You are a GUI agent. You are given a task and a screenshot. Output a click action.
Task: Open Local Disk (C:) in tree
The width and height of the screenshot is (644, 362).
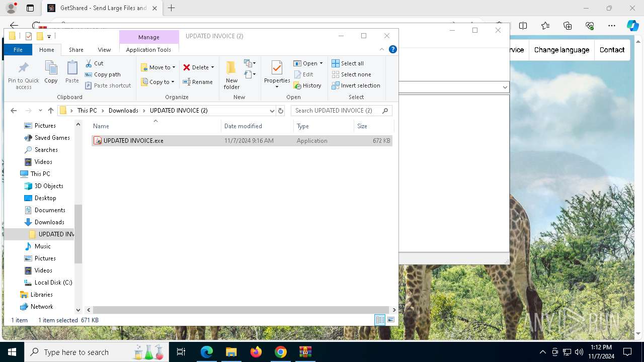(53, 283)
